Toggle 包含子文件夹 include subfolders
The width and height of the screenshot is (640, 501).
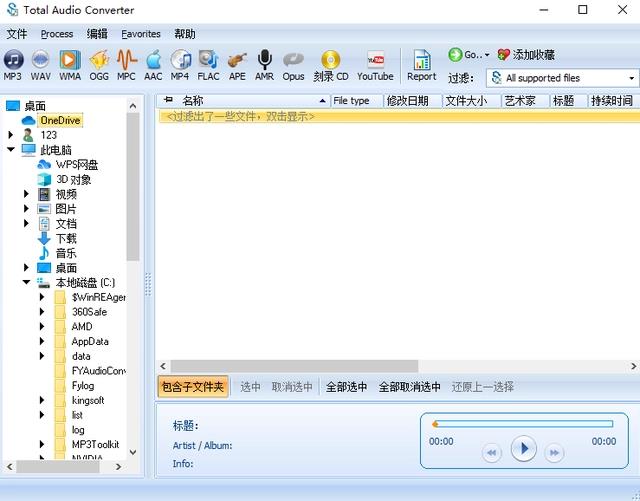point(193,387)
